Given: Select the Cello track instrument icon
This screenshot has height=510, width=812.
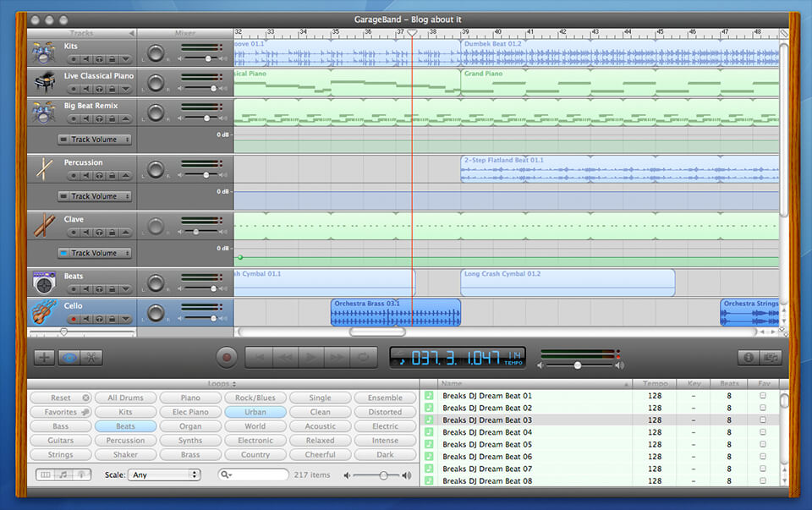Looking at the screenshot, I should (44, 312).
